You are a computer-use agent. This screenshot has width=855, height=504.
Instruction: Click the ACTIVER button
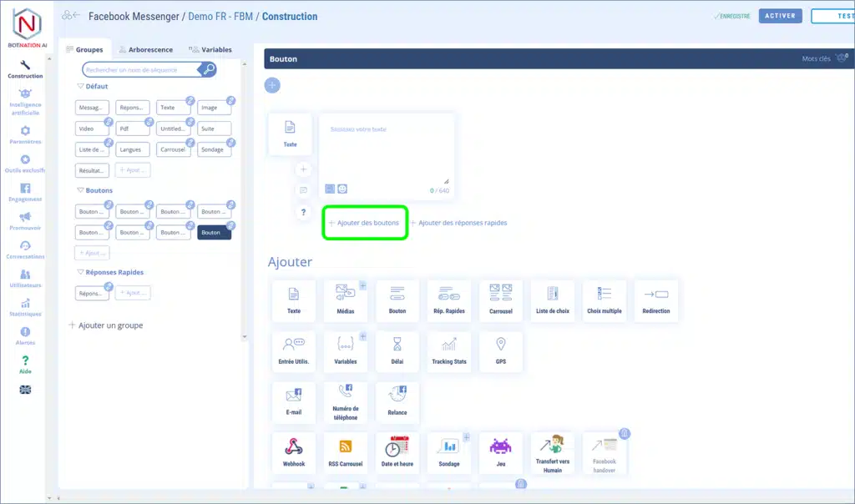[x=780, y=16]
